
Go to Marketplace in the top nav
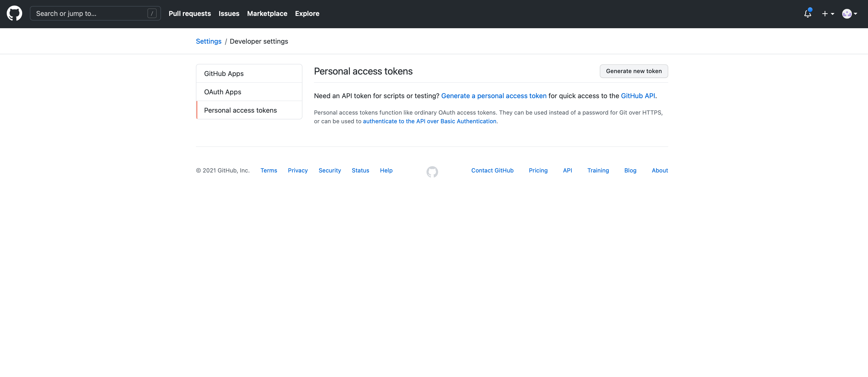click(267, 14)
